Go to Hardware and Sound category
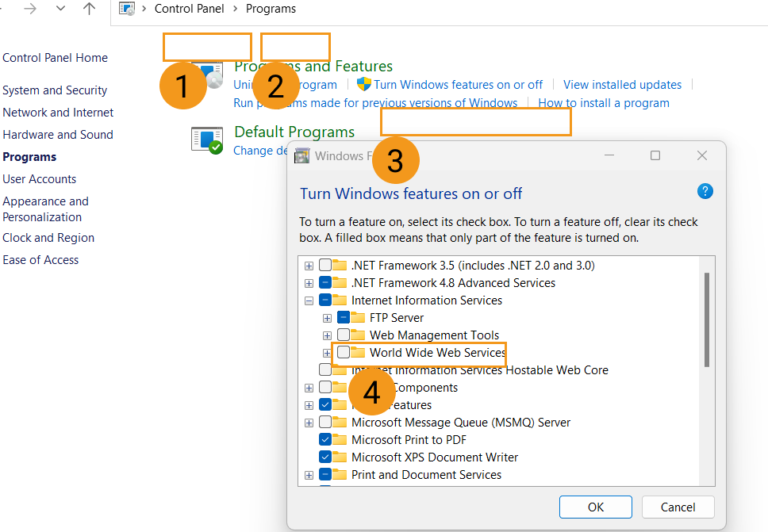 58,135
